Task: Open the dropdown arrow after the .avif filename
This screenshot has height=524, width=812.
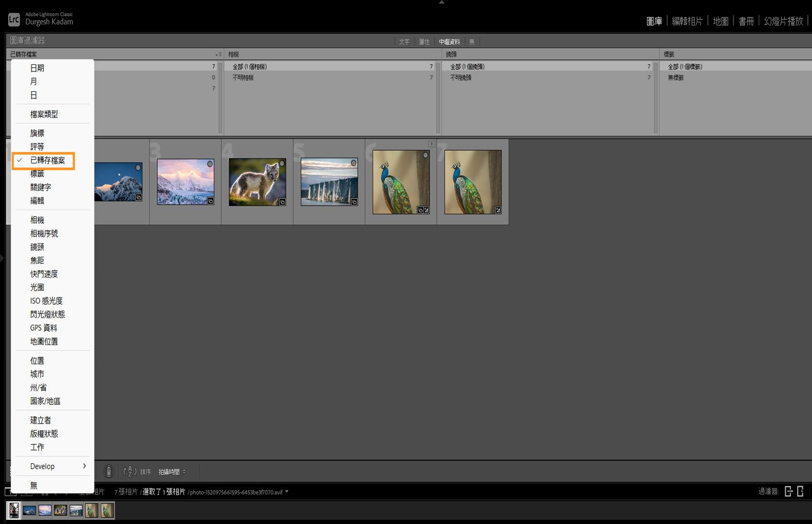Action: tap(287, 492)
